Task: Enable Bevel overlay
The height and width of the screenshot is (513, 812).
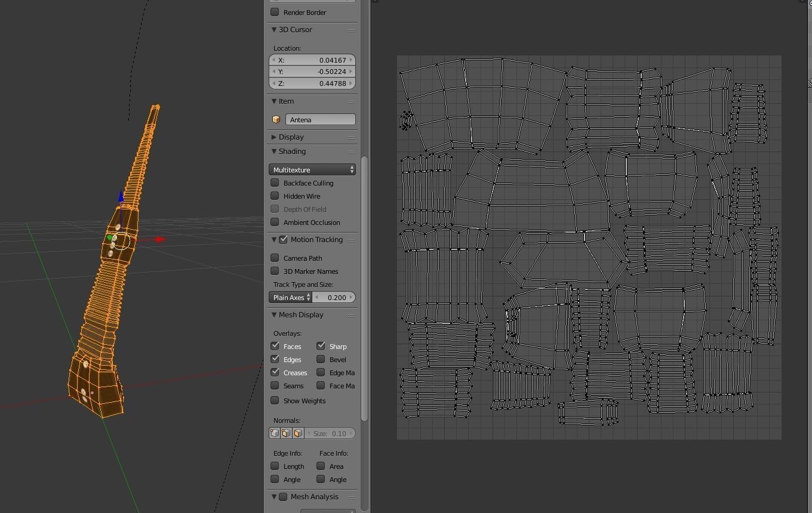Action: tap(321, 359)
